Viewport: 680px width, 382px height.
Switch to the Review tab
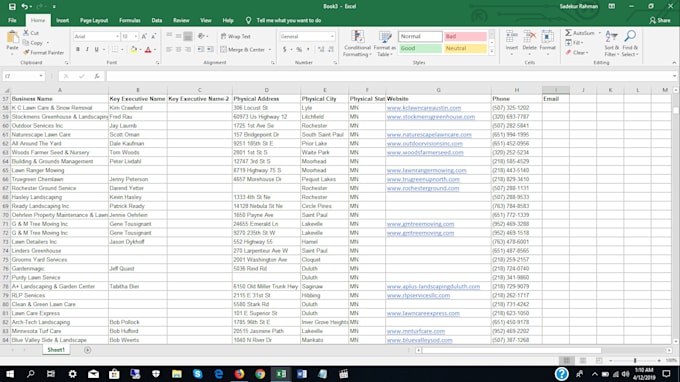click(x=181, y=20)
